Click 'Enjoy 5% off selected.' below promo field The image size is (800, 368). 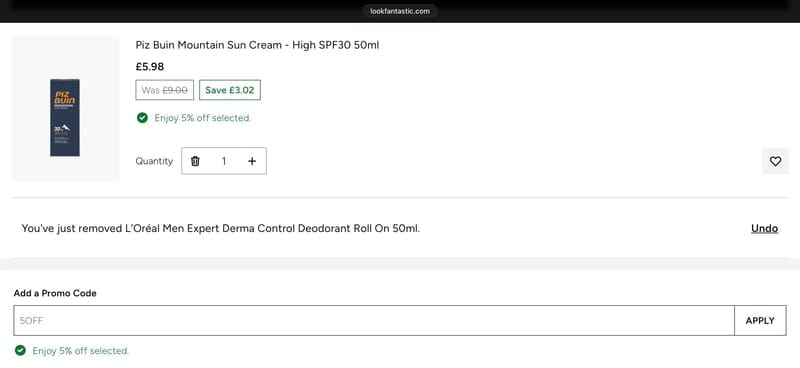click(x=81, y=351)
